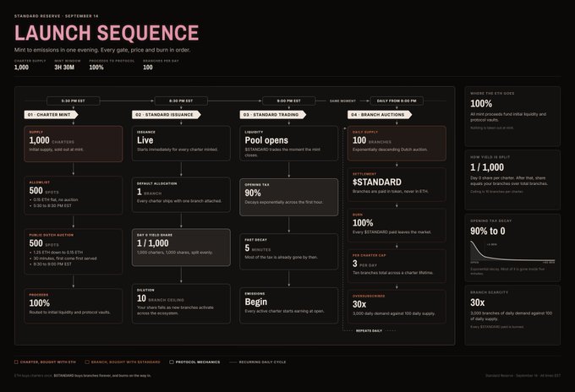Click the Default Allocation '1 branch' card
The image size is (575, 392).
(181, 195)
